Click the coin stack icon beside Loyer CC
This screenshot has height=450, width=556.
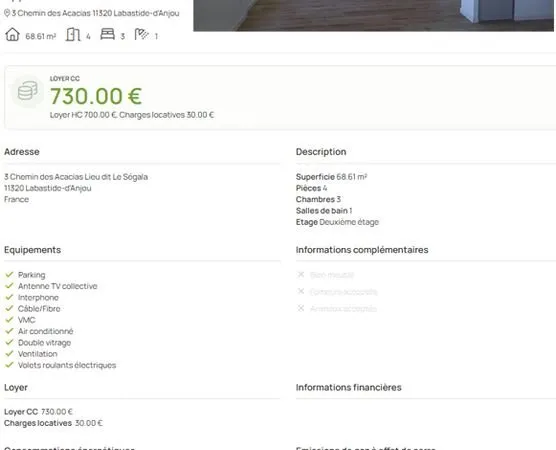[x=28, y=91]
